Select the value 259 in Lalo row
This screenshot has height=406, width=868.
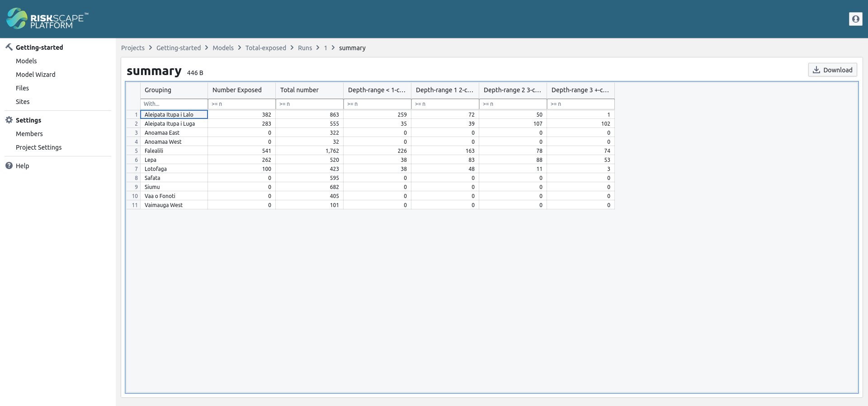[377, 115]
